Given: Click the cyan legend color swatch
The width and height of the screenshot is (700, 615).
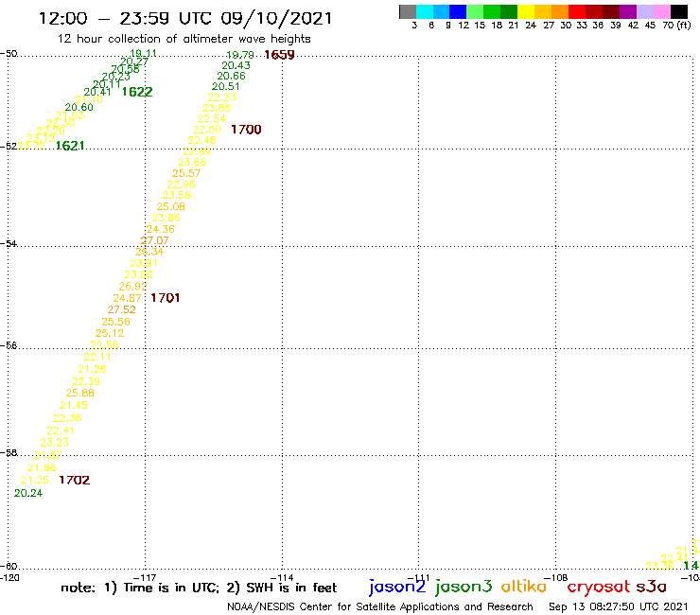Looking at the screenshot, I should pos(425,11).
